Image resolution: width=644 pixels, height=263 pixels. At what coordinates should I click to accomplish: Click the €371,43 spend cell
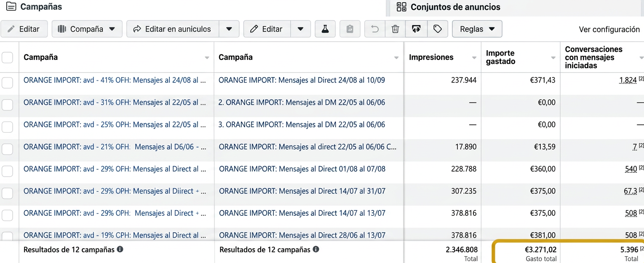pos(542,80)
